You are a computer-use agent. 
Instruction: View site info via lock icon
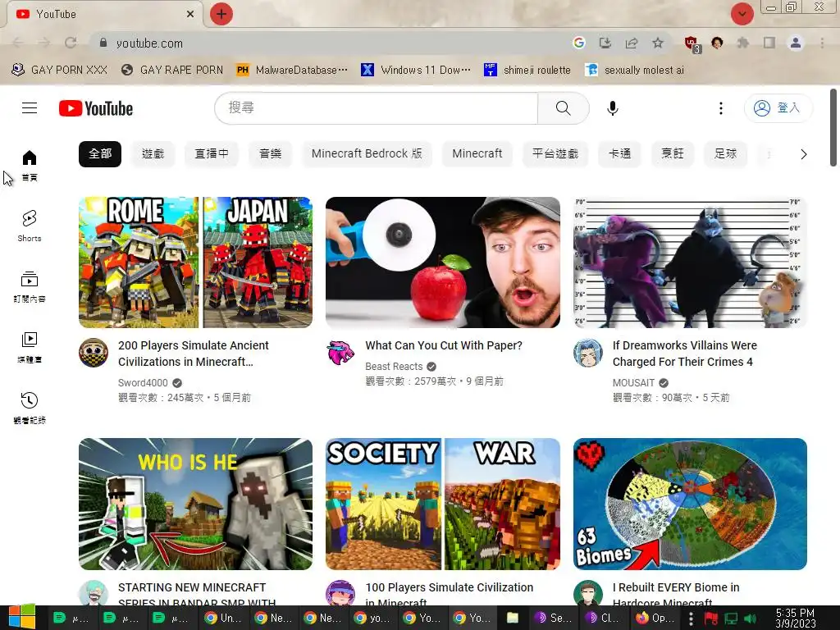pyautogui.click(x=103, y=43)
